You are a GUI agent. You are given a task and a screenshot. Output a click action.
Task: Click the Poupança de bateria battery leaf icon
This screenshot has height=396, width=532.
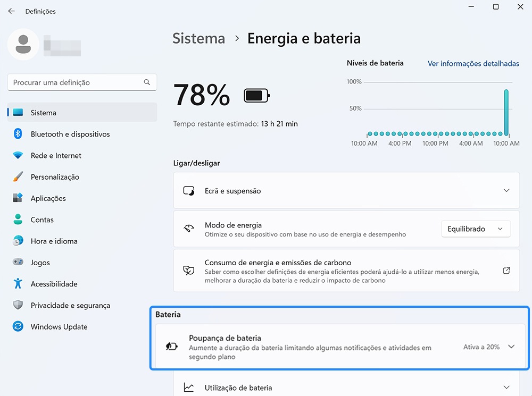tap(172, 346)
